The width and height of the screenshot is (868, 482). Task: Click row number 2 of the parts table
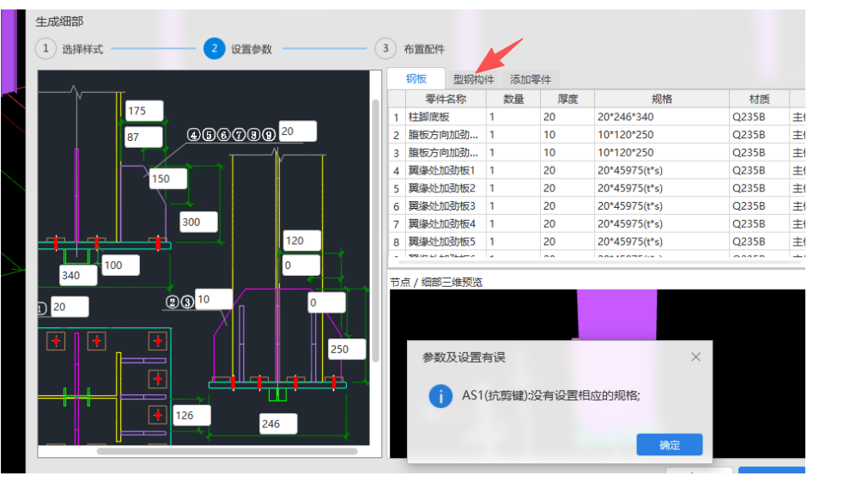[x=397, y=135]
